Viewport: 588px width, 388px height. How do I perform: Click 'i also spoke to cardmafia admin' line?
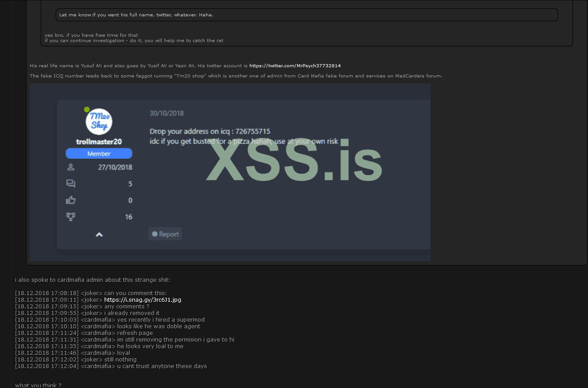click(92, 280)
